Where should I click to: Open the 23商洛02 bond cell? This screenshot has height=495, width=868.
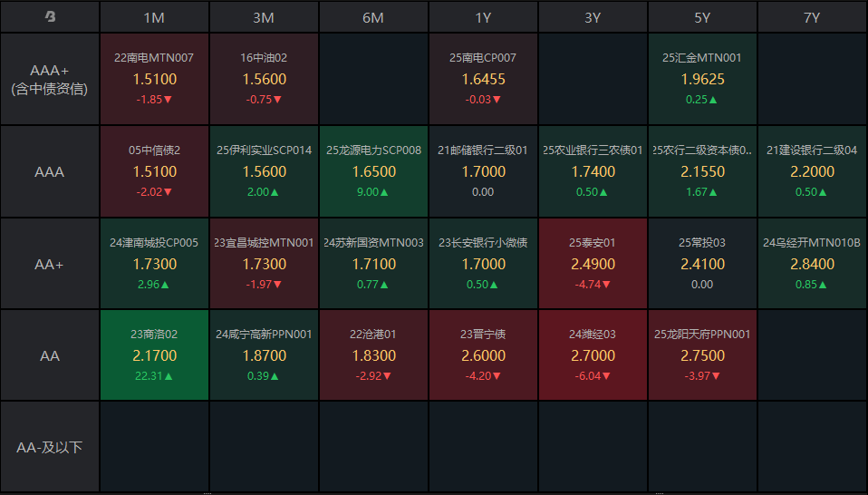[x=154, y=355]
